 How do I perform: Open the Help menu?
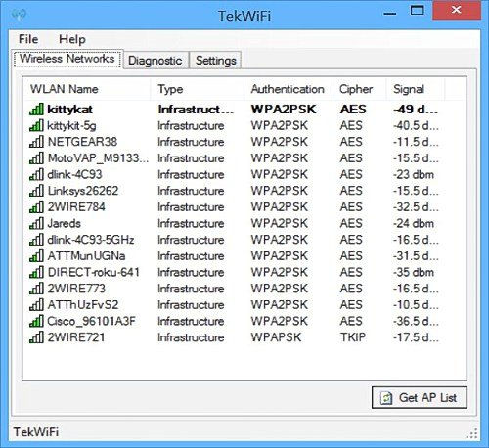point(72,39)
